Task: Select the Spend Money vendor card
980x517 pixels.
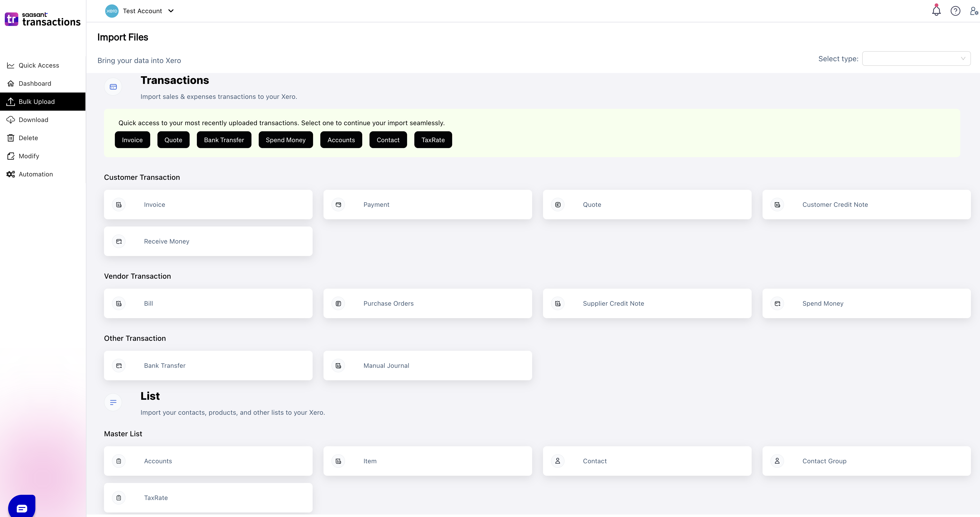Action: (x=867, y=303)
